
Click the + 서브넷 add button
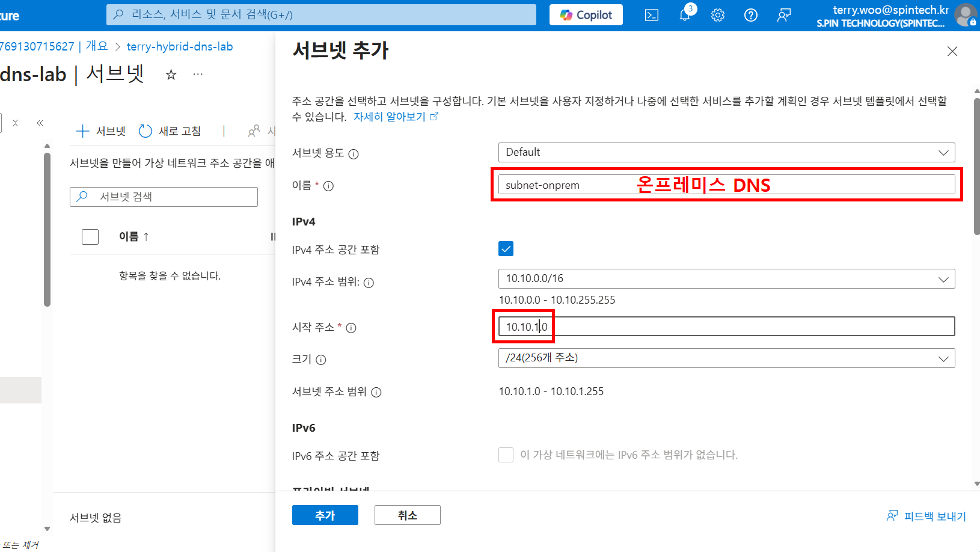(x=101, y=131)
